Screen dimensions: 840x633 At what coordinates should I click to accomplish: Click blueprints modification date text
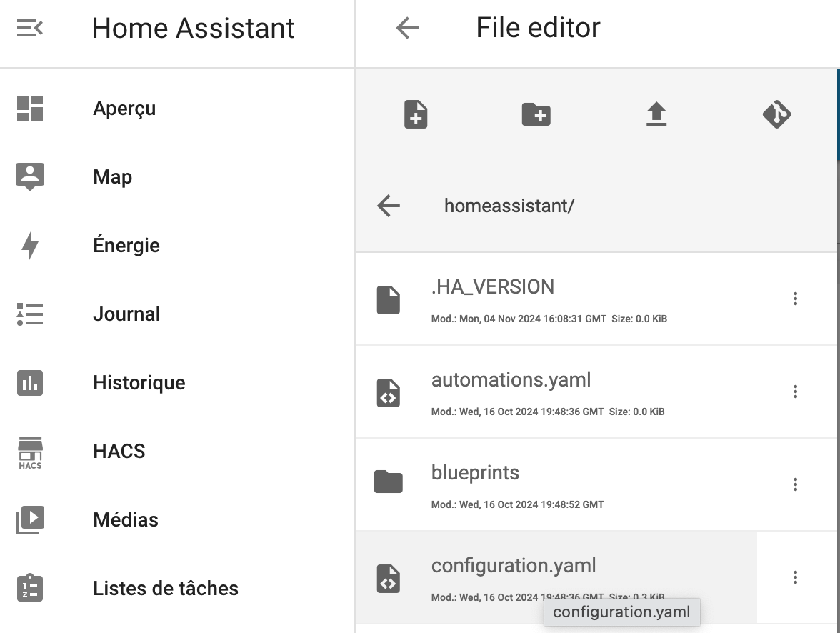click(517, 504)
